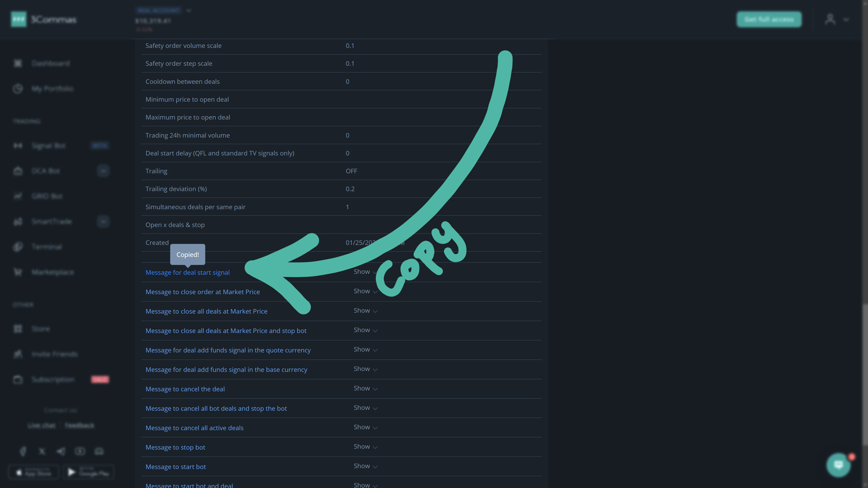Open the live chat bubble icon
Screen dimensions: 868x488
[838, 465]
